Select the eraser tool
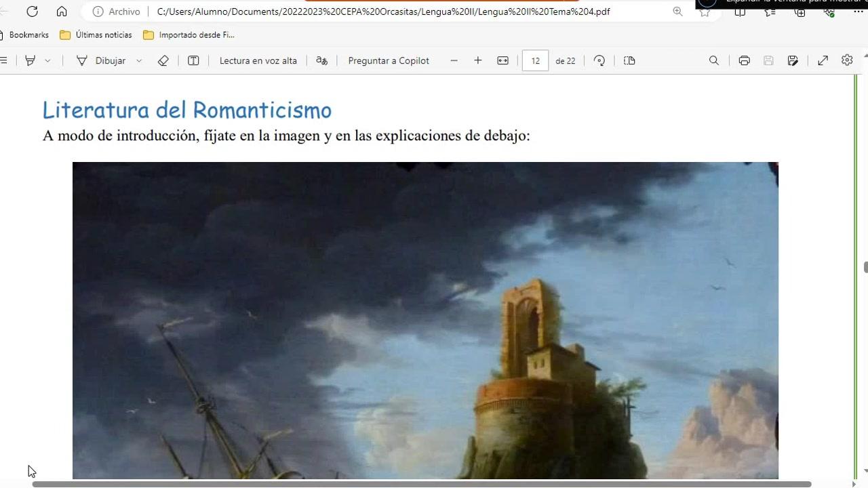This screenshot has width=868, height=488. point(163,60)
